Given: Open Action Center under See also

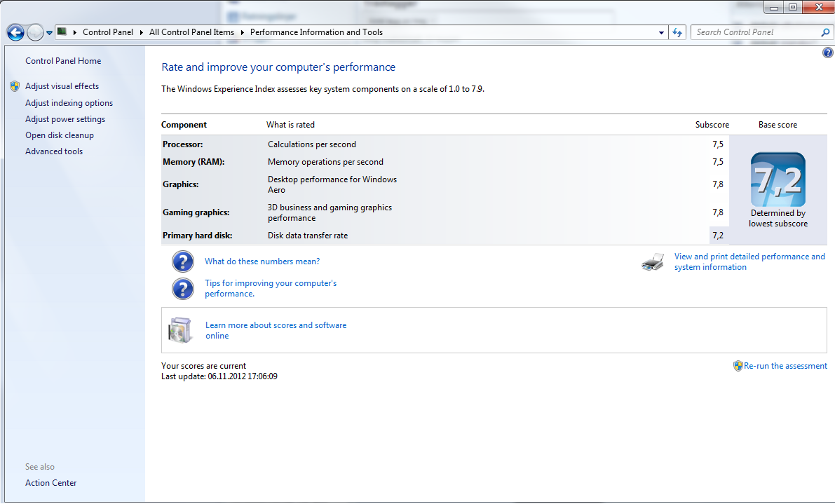Looking at the screenshot, I should [50, 483].
